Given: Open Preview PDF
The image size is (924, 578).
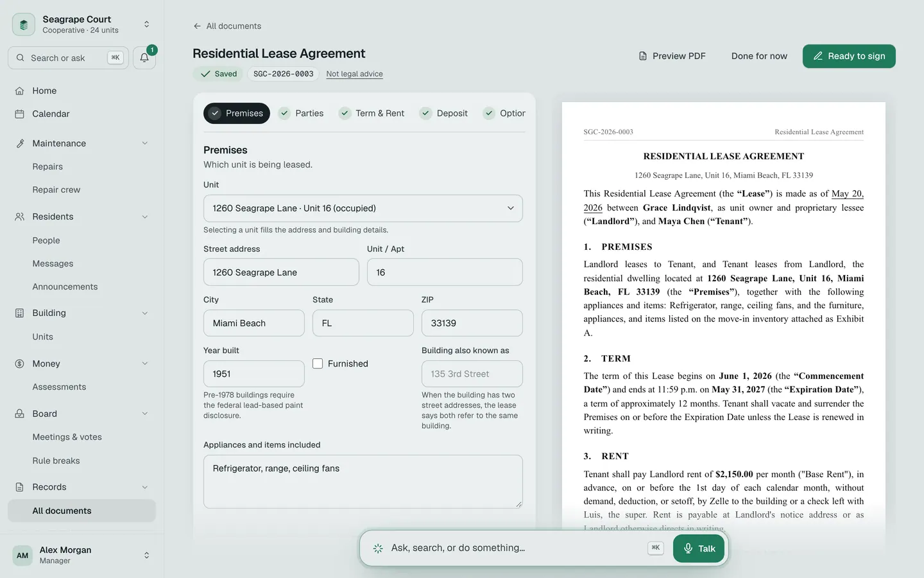Looking at the screenshot, I should click(672, 56).
